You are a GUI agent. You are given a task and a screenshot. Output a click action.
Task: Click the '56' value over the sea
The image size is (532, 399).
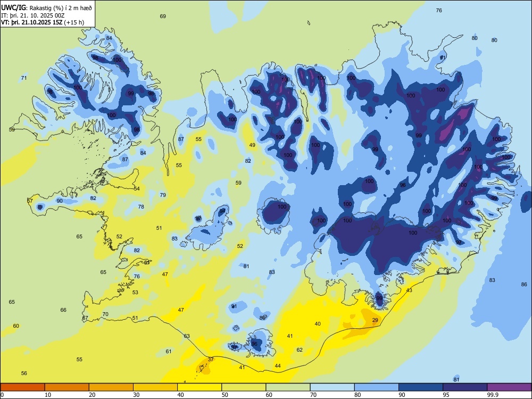(24, 373)
